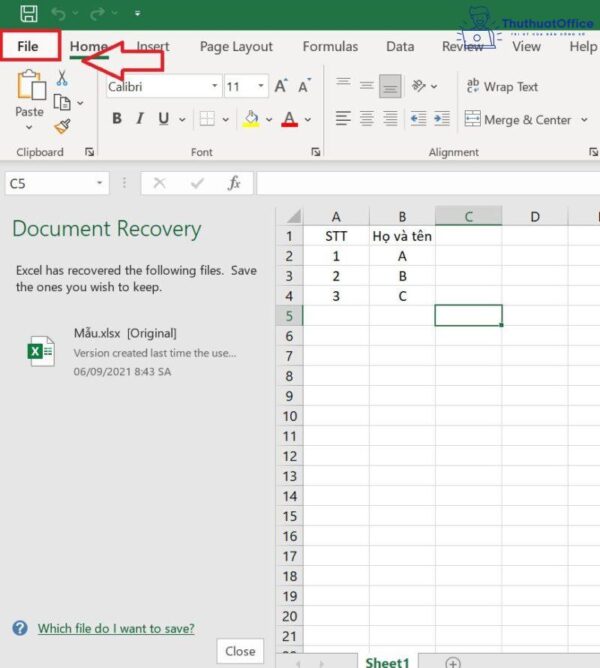This screenshot has height=668, width=600.
Task: Click the Orientation text angle icon
Action: click(418, 86)
